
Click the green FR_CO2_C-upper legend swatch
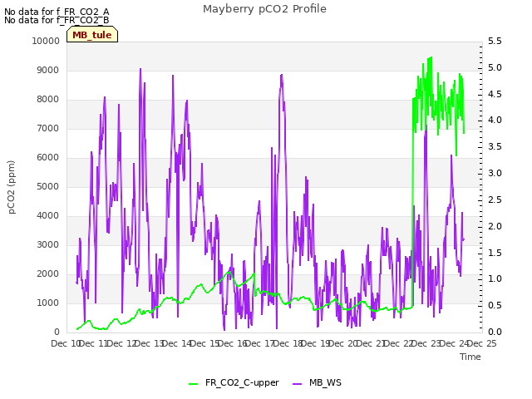[194, 383]
